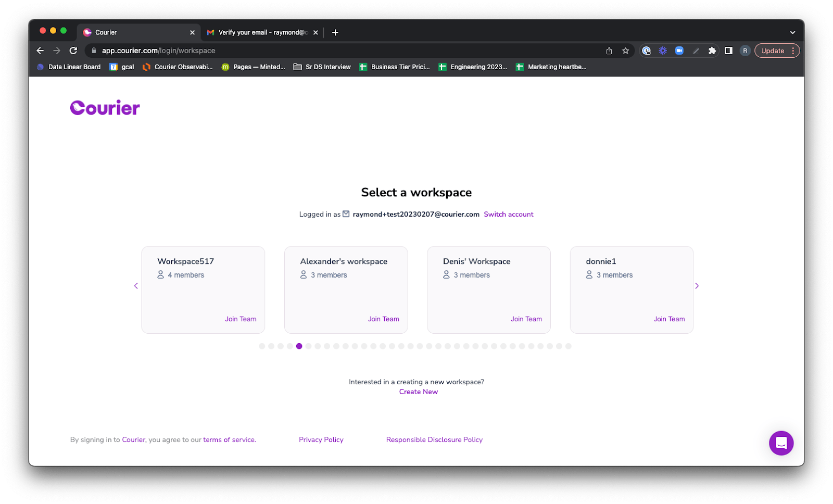Bookmark the page using the star icon
This screenshot has height=504, width=833.
[625, 51]
